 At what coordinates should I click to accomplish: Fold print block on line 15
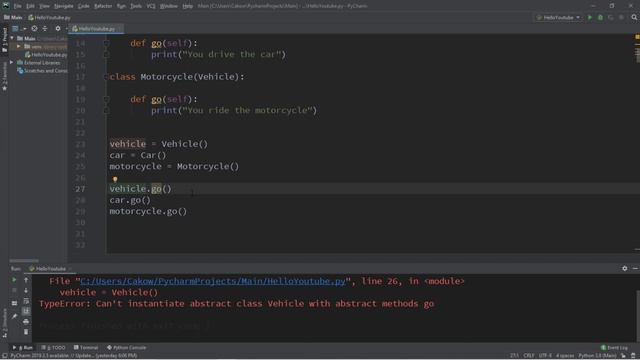point(106,54)
